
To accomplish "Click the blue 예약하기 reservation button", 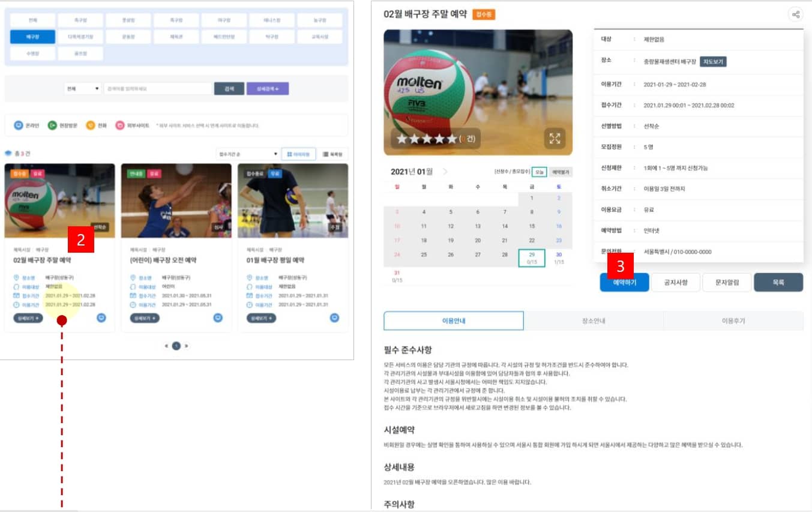I will pos(624,282).
